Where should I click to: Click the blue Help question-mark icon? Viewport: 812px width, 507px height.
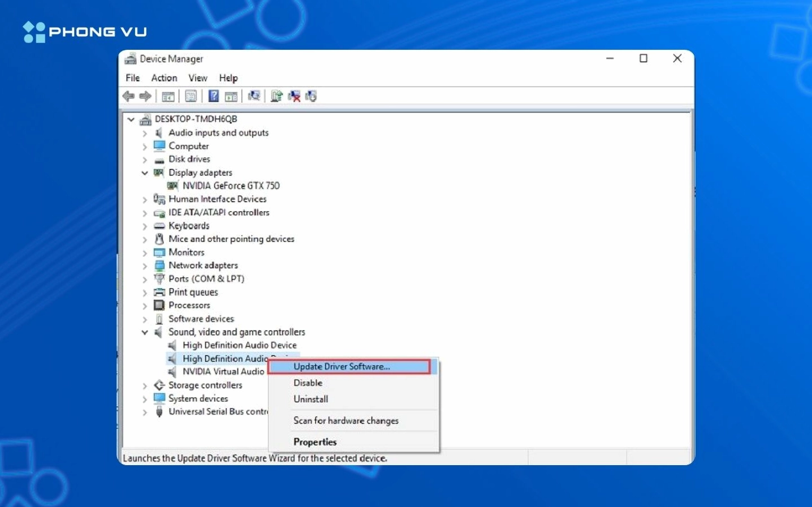pyautogui.click(x=214, y=96)
